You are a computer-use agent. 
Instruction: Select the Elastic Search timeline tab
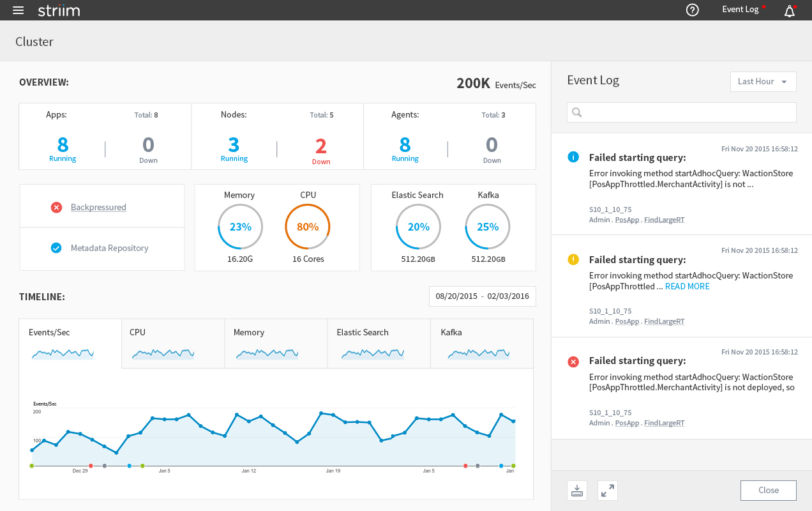(x=379, y=343)
